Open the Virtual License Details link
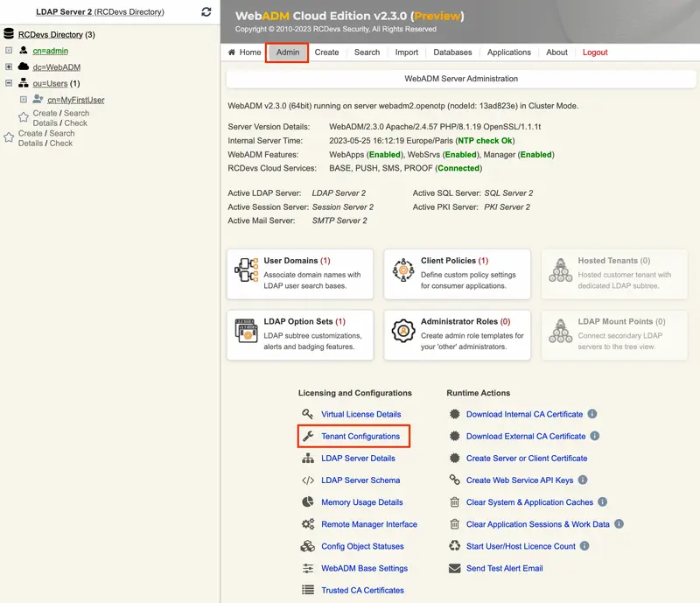The image size is (700, 603). coord(361,414)
